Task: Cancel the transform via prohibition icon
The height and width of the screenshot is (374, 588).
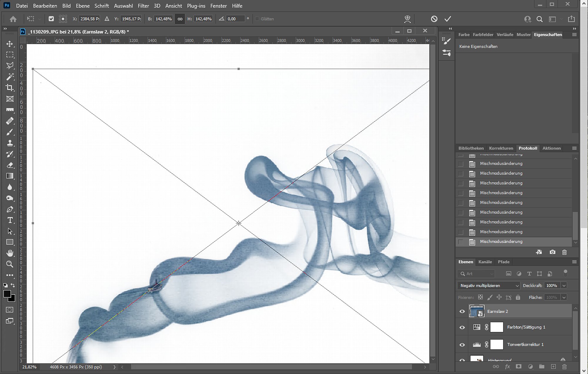Action: (434, 19)
